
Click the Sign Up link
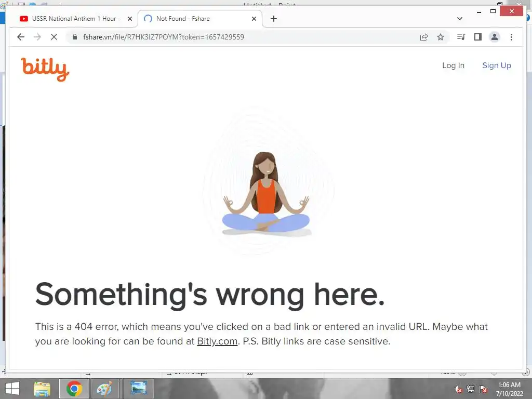pyautogui.click(x=496, y=65)
